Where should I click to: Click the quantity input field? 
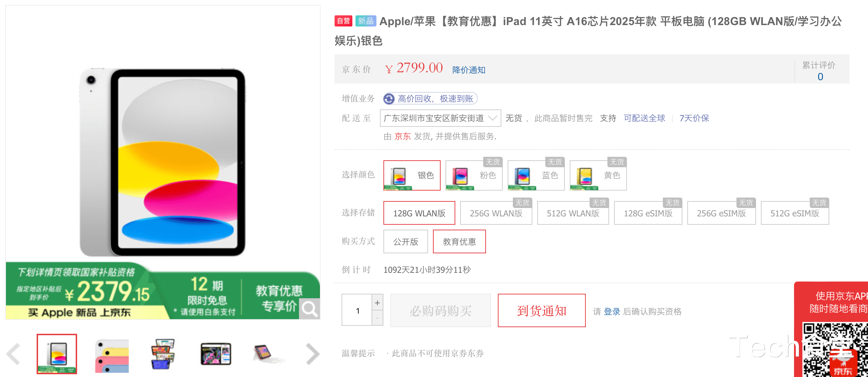[x=357, y=310]
